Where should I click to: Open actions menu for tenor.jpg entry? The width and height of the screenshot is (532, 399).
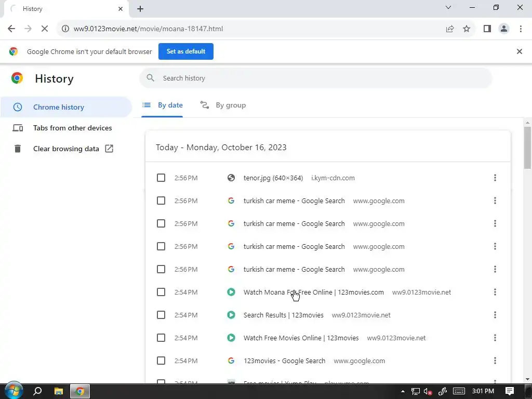pos(495,178)
